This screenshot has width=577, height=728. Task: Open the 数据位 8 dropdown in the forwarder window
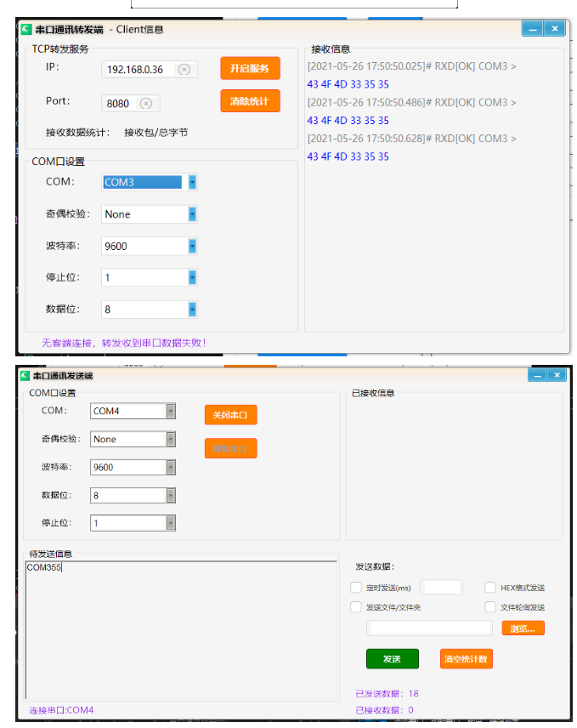click(193, 310)
